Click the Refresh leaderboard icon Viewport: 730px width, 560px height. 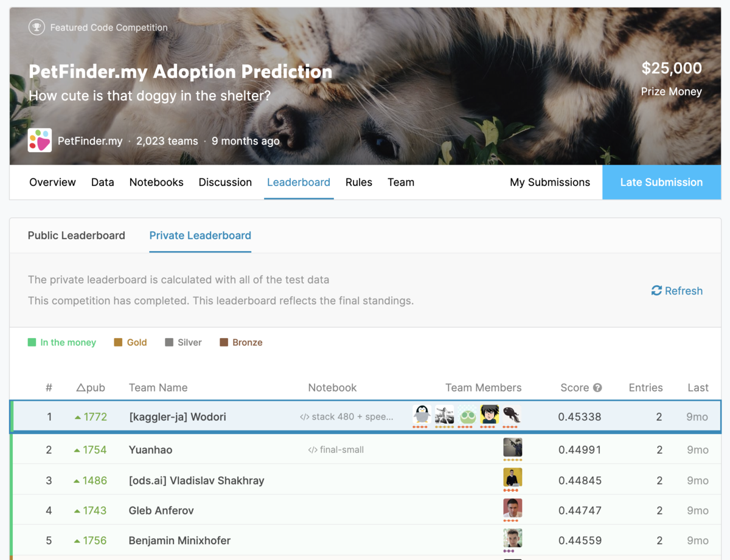[656, 291]
